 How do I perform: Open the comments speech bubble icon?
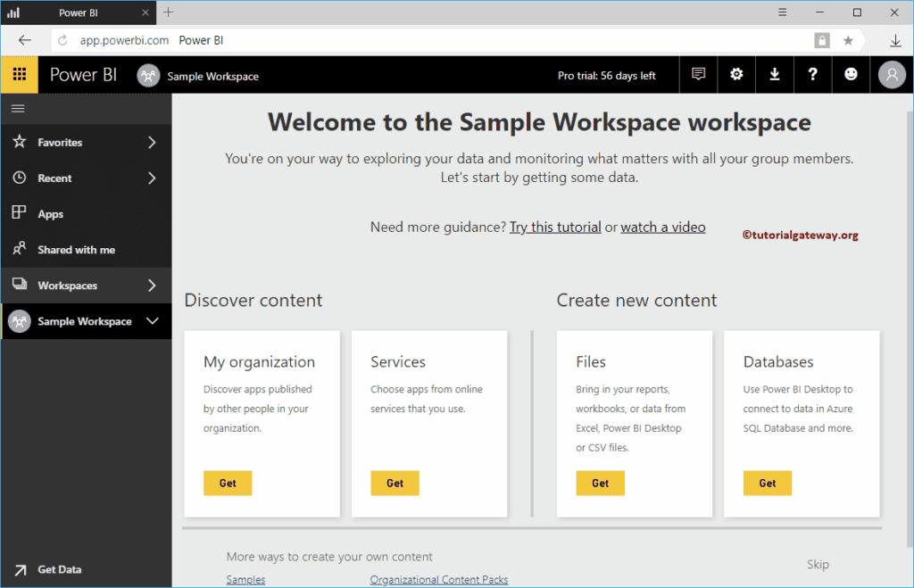[x=698, y=74]
